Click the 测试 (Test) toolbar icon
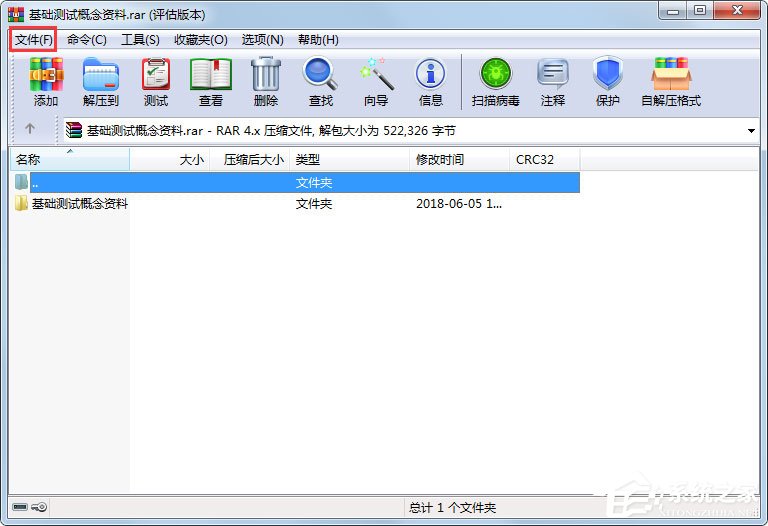 156,75
